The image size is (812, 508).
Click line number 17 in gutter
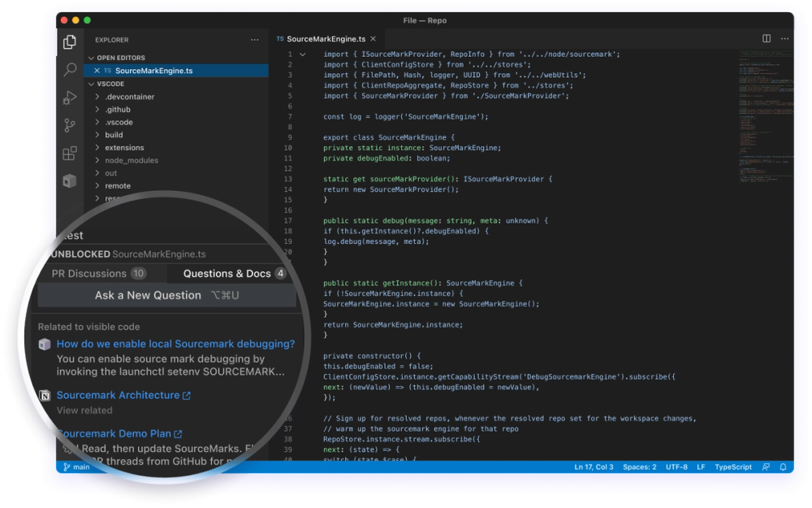pos(288,221)
